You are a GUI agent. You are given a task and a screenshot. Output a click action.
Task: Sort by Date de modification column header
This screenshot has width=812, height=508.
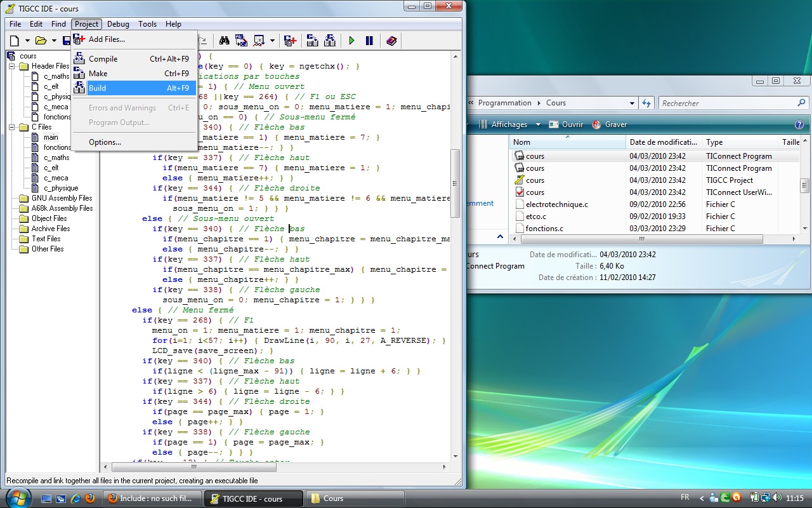pos(664,142)
